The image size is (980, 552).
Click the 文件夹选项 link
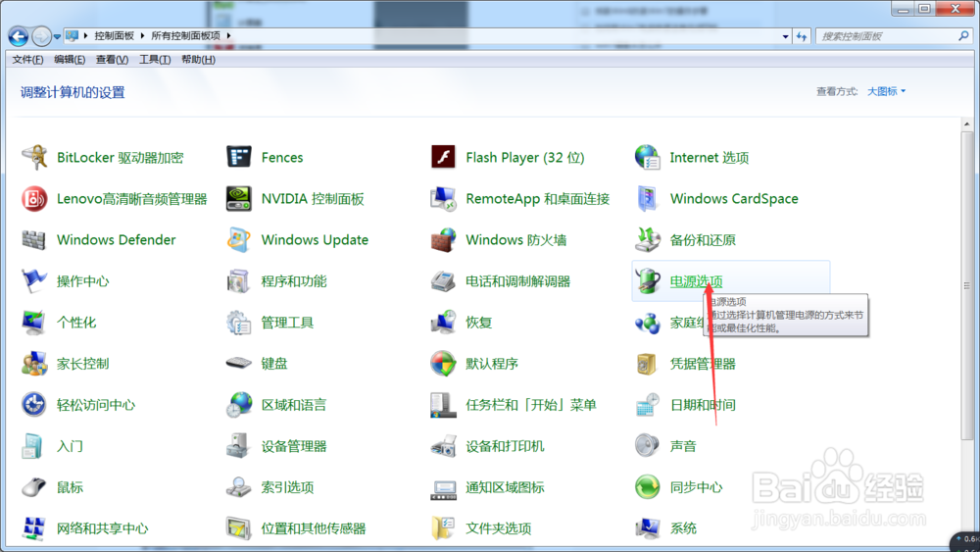tap(498, 528)
